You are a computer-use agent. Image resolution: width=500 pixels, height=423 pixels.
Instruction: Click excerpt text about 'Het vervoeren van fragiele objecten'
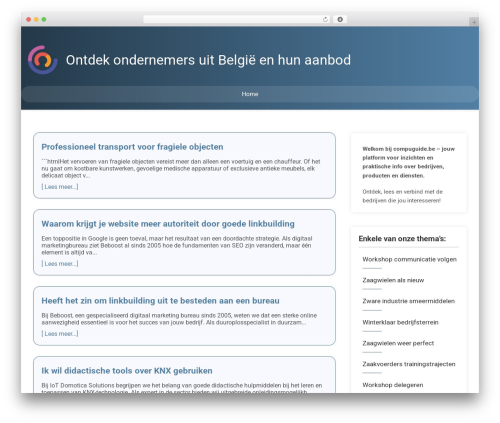181,168
